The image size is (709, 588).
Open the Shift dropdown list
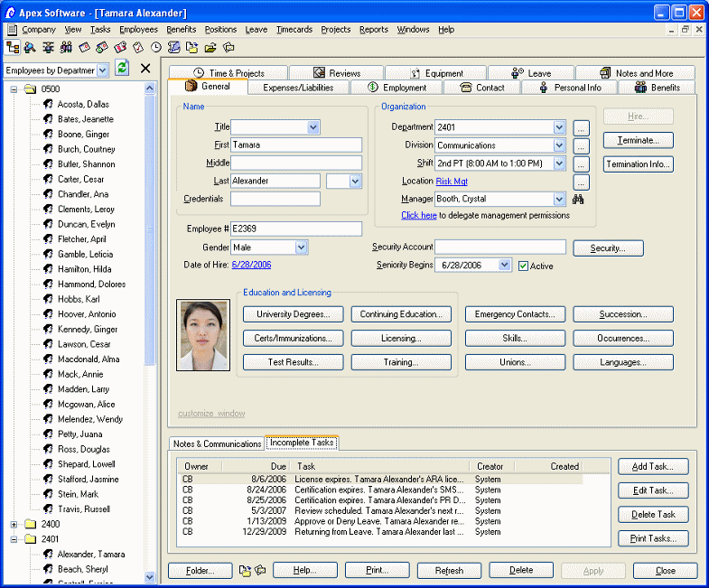point(559,163)
